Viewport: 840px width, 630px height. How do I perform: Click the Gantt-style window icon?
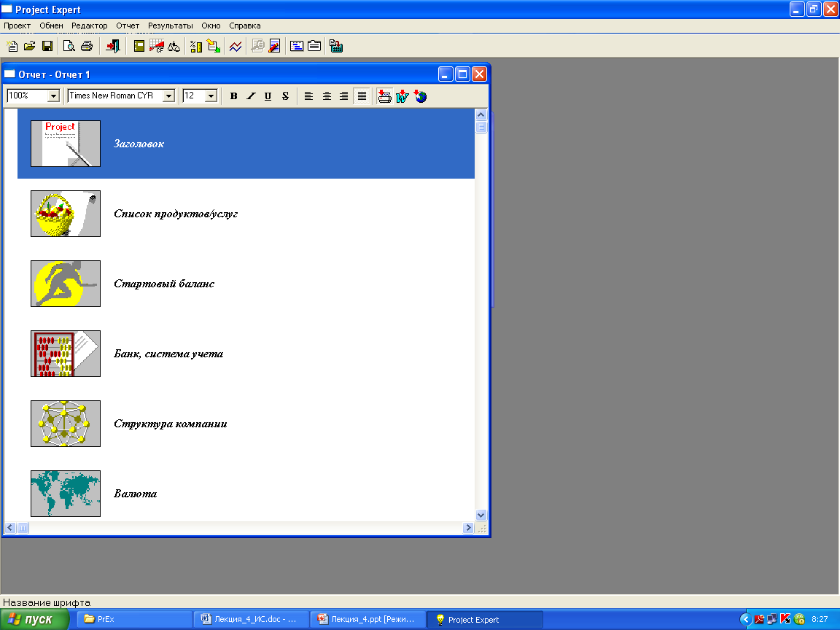[x=297, y=47]
